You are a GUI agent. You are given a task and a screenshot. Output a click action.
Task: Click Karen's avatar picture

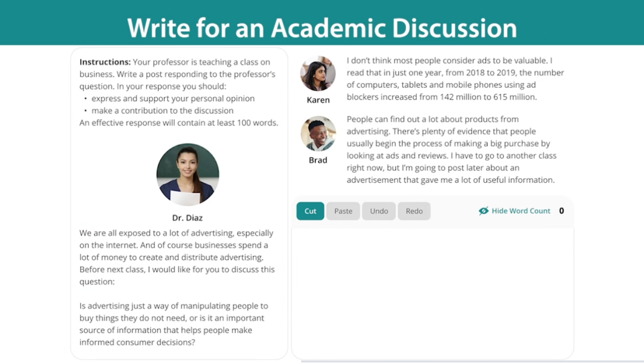[x=318, y=74]
